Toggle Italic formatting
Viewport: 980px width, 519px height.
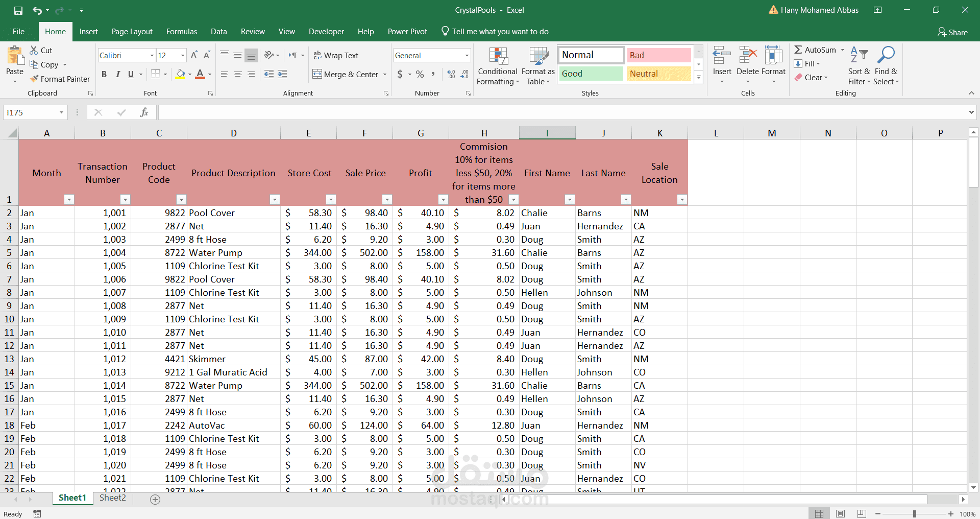point(117,74)
